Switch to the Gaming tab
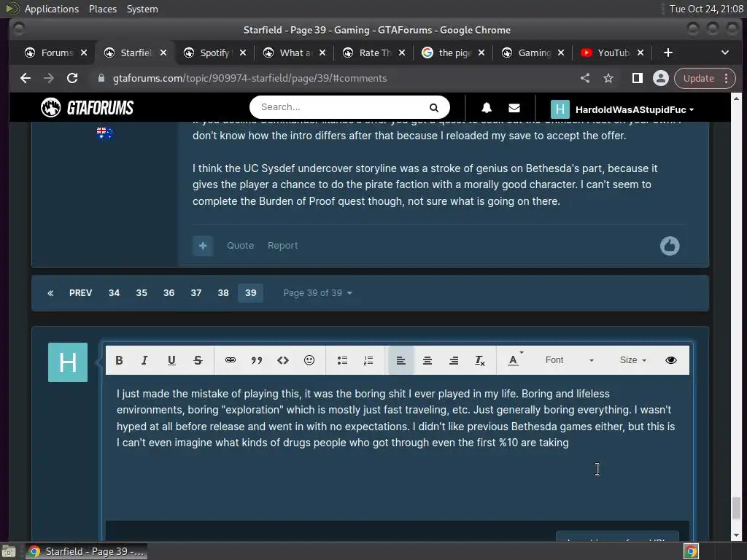 [x=533, y=52]
